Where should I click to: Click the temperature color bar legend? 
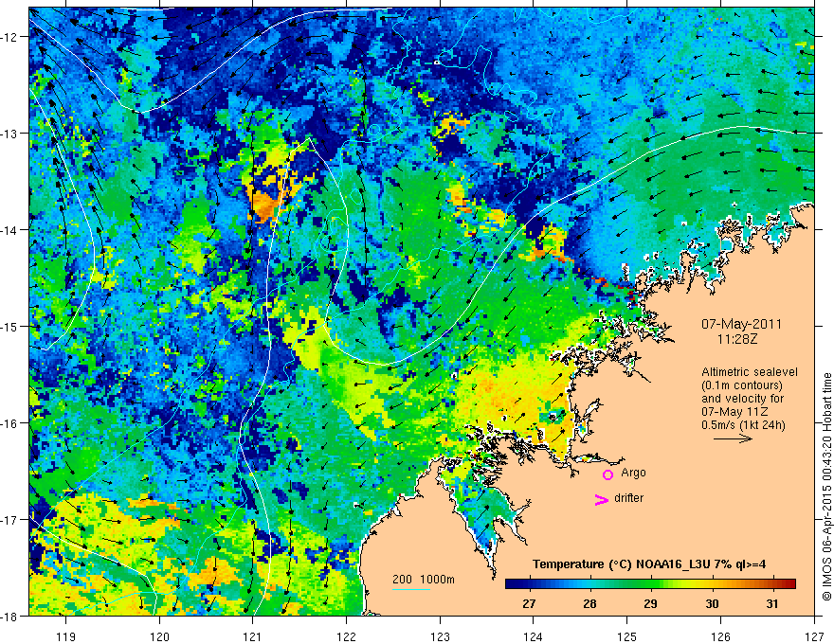[650, 583]
